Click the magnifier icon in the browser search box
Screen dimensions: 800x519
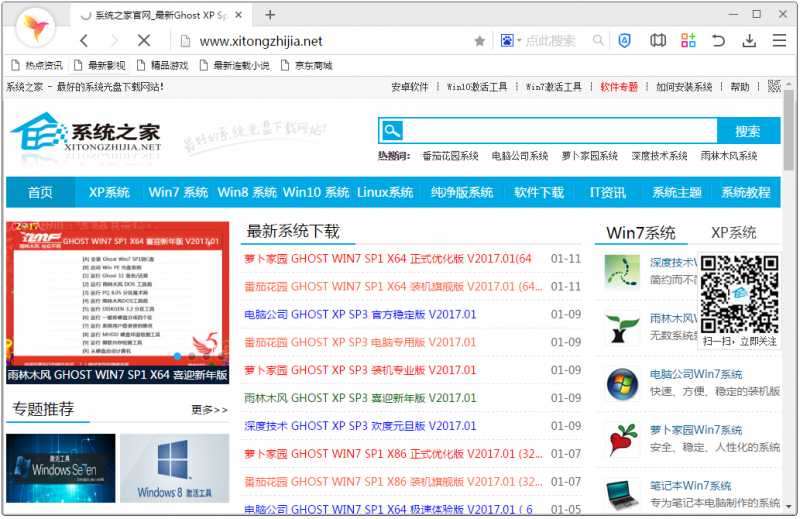pos(598,40)
